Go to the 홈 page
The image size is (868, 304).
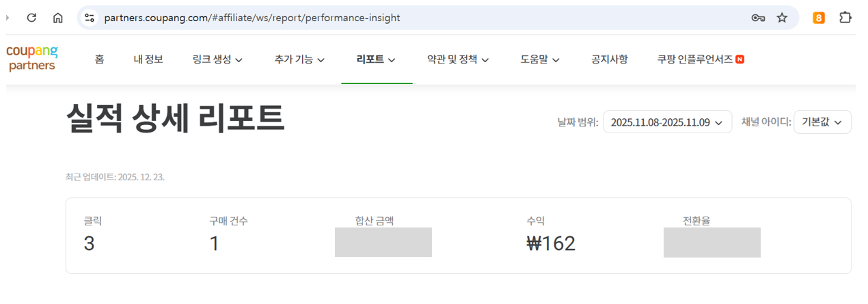(x=100, y=59)
